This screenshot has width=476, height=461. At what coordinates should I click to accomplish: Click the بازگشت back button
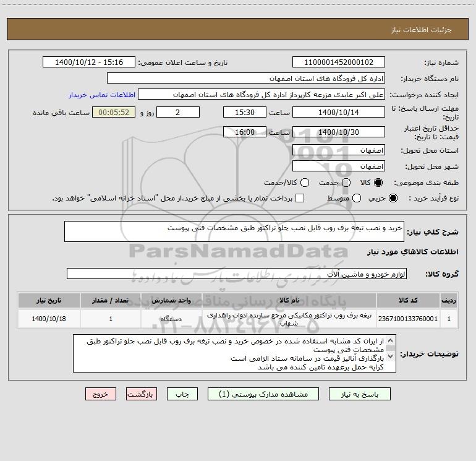pyautogui.click(x=142, y=394)
